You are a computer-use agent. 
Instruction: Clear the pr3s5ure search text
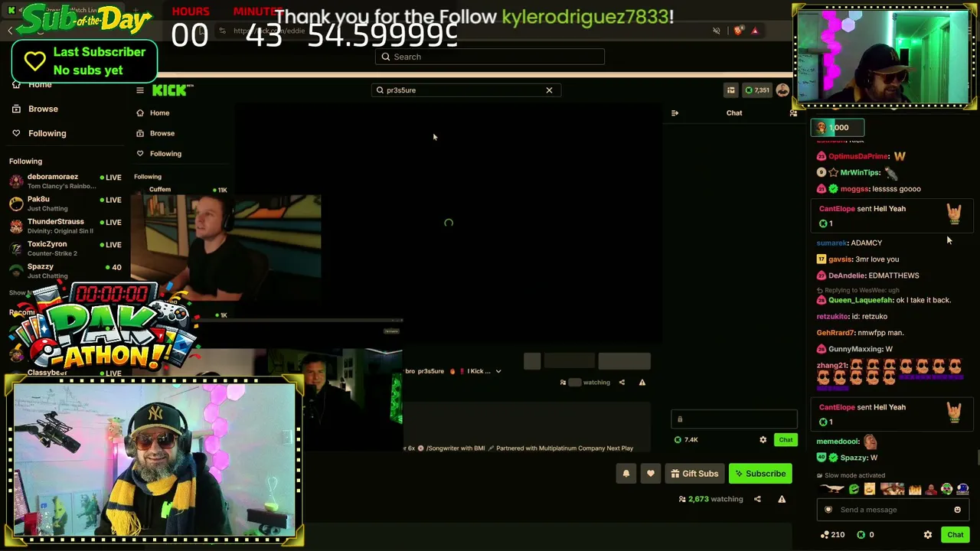pyautogui.click(x=549, y=90)
